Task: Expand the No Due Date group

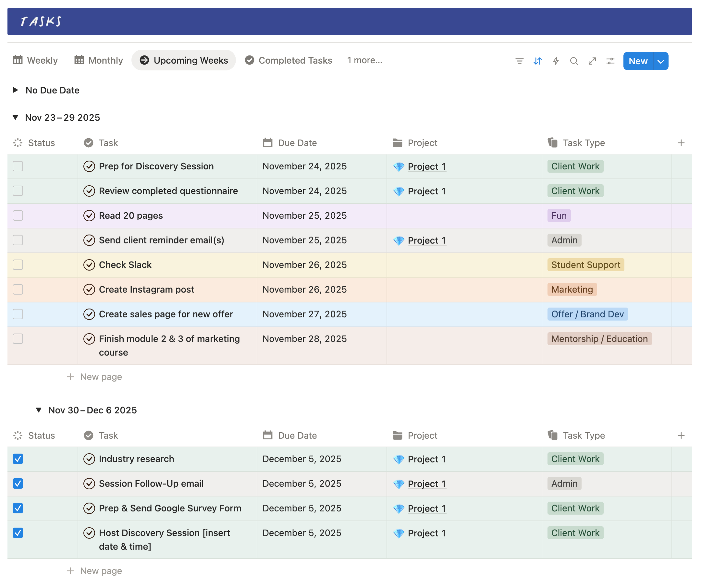Action: (15, 90)
